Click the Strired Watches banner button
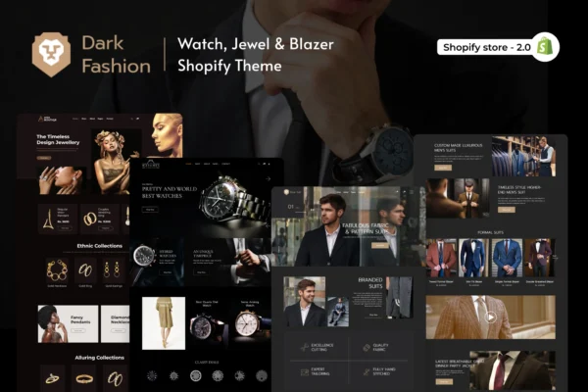This screenshot has height=392, width=588. click(x=168, y=272)
